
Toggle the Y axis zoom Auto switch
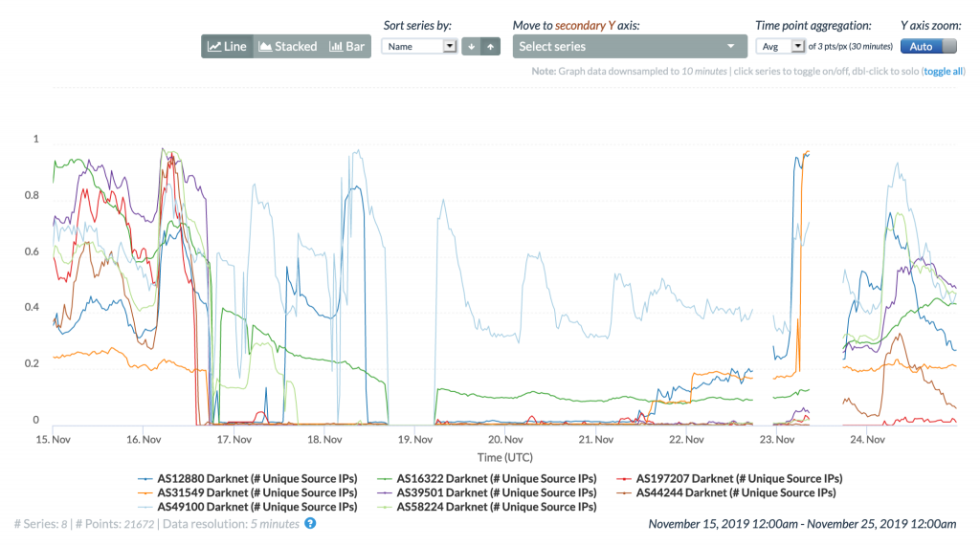[x=928, y=46]
